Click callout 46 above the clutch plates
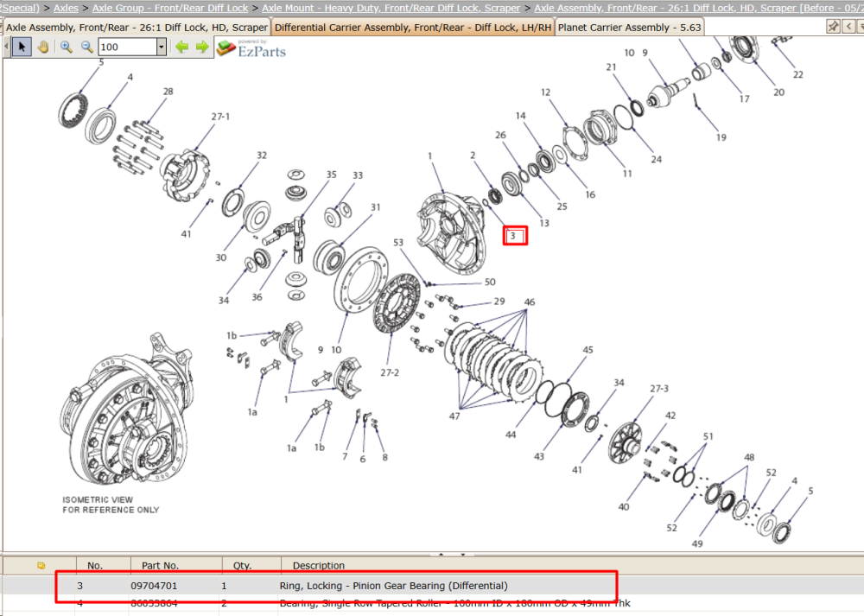The height and width of the screenshot is (616, 864). coord(530,302)
